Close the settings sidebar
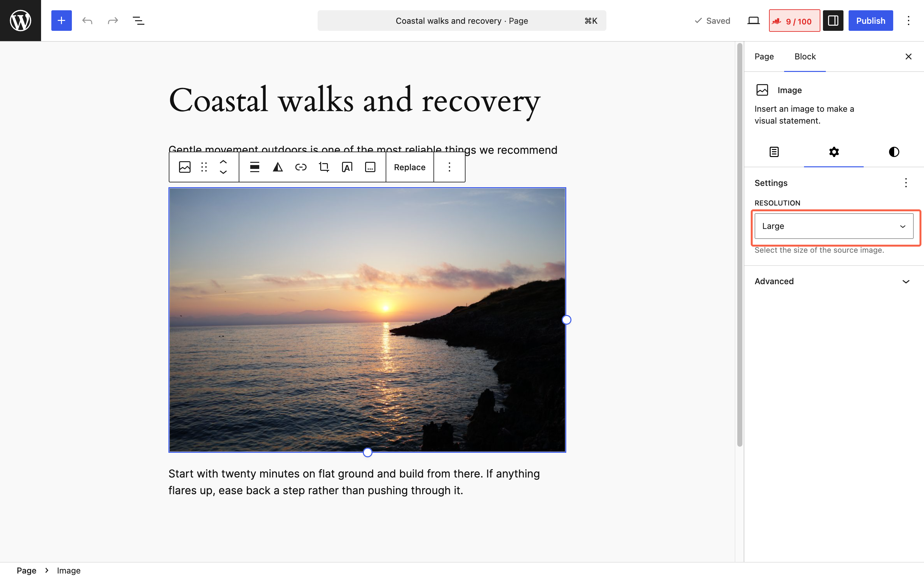The image size is (924, 578). point(908,57)
